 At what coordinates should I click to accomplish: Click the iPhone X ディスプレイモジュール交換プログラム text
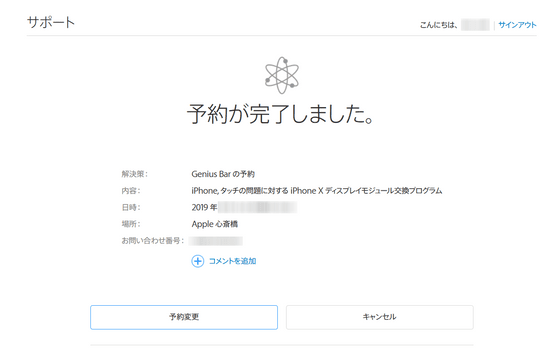366,191
